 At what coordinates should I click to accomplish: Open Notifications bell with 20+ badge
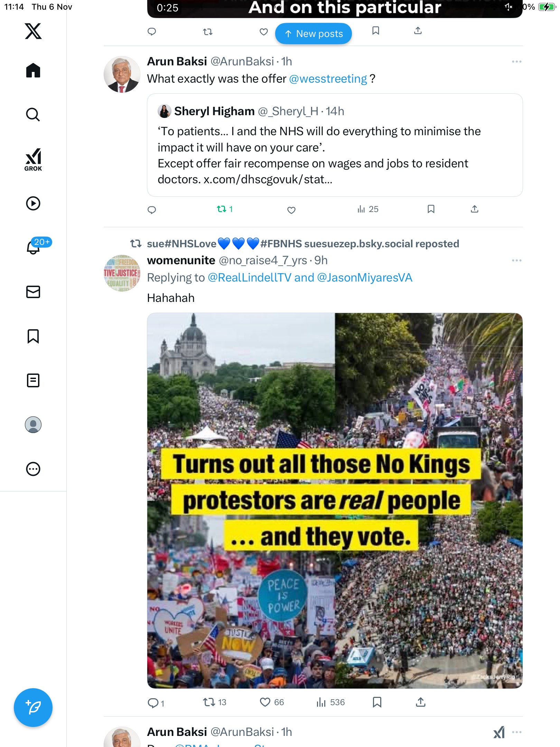pos(34,247)
